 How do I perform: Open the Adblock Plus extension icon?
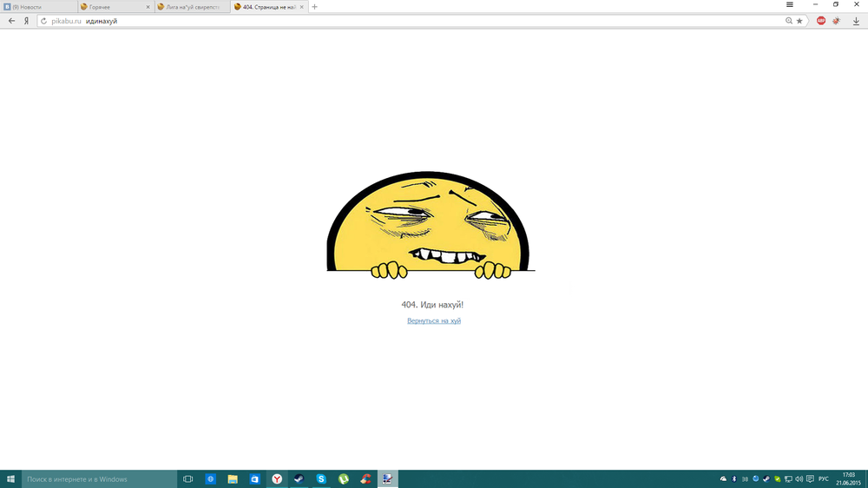821,21
